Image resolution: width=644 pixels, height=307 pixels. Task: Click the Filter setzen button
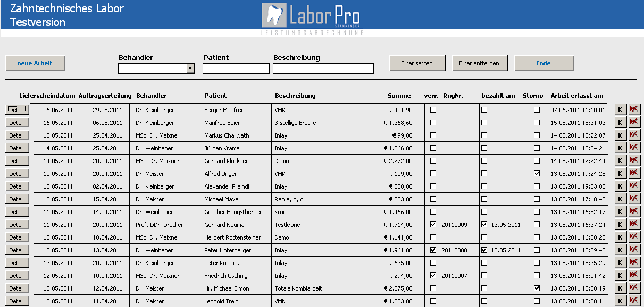coord(416,63)
